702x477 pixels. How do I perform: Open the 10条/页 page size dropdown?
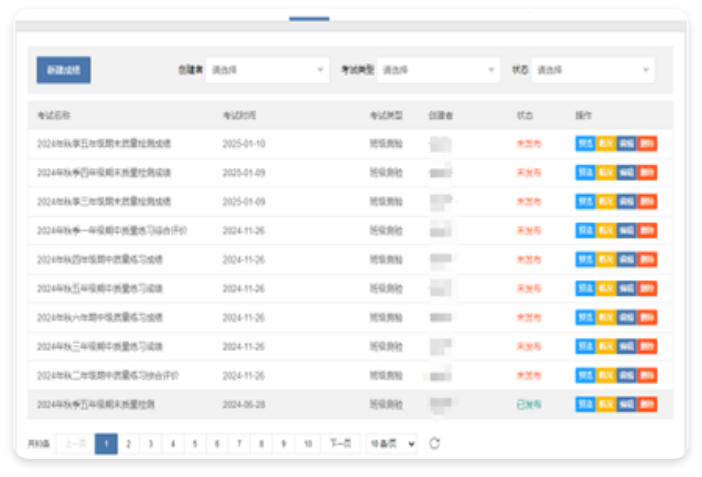[x=391, y=443]
